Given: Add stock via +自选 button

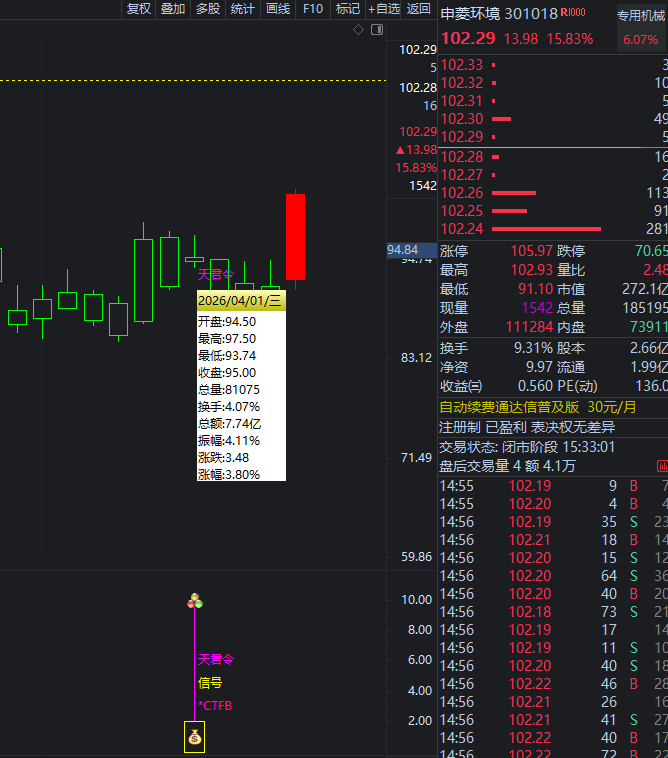Looking at the screenshot, I should click(384, 9).
